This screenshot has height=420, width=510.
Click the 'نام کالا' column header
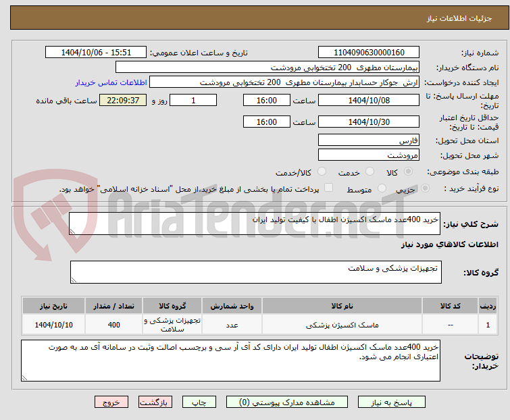pyautogui.click(x=342, y=306)
